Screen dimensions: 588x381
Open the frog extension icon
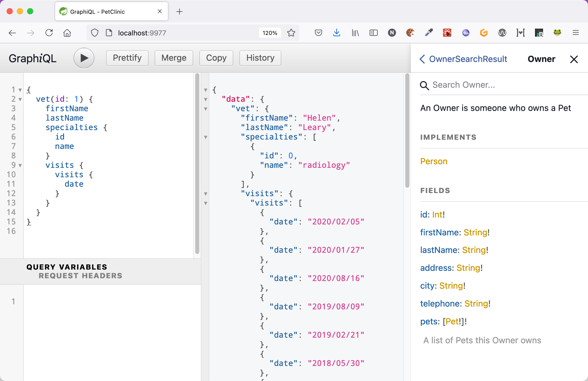(557, 33)
